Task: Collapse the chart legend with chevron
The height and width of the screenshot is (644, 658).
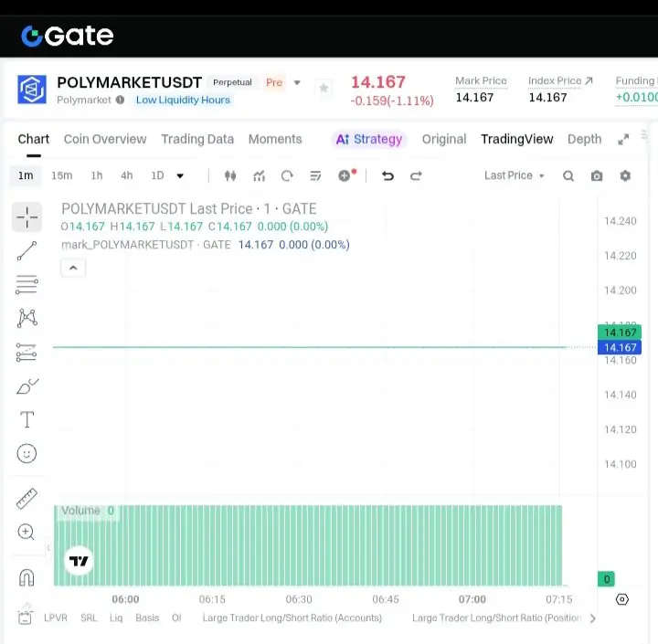Action: pos(73,268)
